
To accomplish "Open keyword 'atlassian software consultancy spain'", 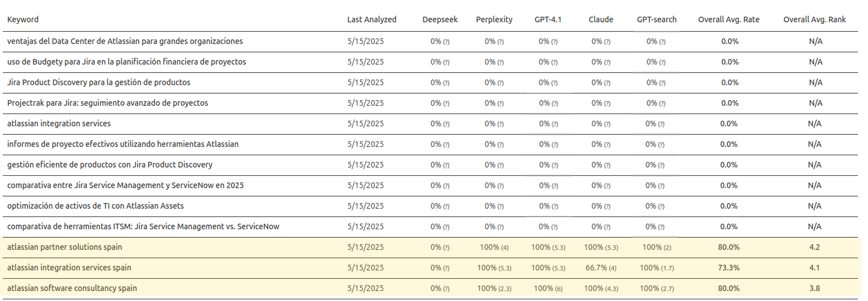I will 72,288.
